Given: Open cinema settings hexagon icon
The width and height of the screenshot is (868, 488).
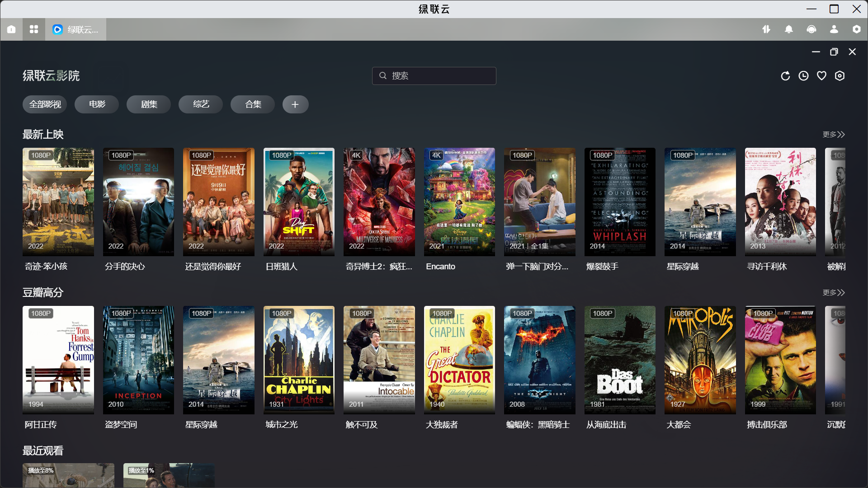Looking at the screenshot, I should (840, 76).
